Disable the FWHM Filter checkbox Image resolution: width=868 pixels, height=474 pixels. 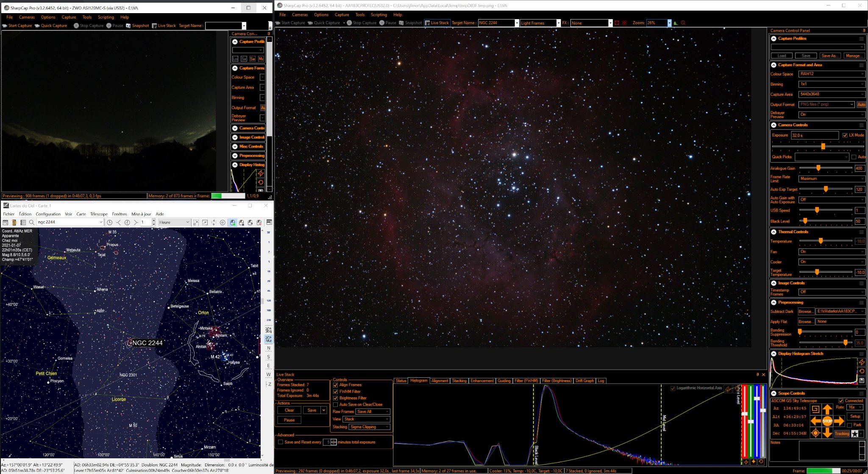click(x=336, y=392)
